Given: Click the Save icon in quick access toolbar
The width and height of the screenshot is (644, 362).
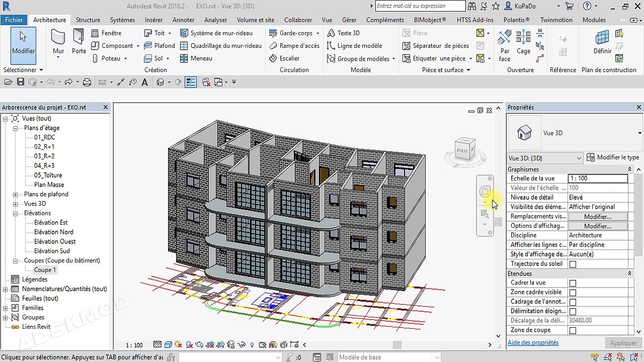Looking at the screenshot, I should pyautogui.click(x=21, y=82).
